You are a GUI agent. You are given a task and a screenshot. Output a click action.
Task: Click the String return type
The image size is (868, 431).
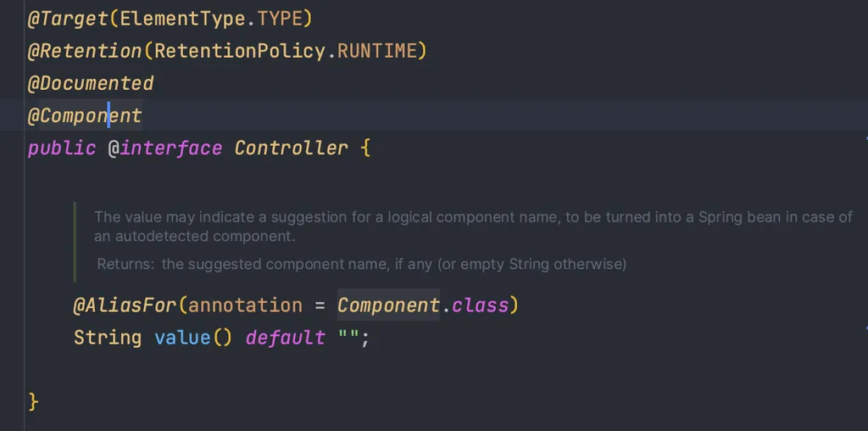pos(108,338)
